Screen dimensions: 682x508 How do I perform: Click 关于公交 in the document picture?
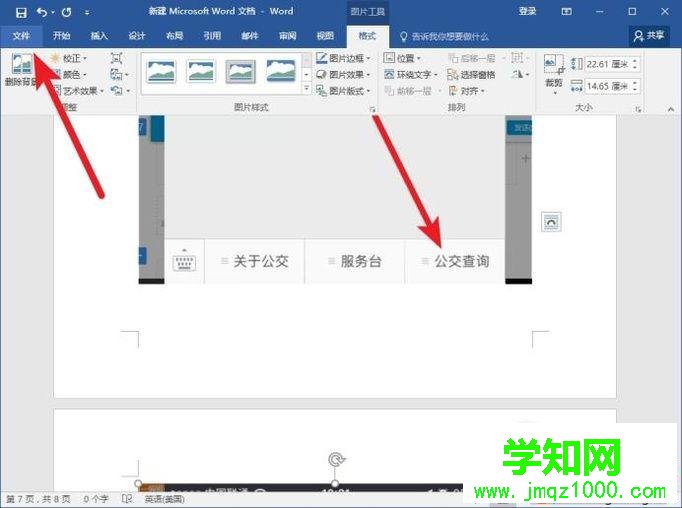pos(261,261)
